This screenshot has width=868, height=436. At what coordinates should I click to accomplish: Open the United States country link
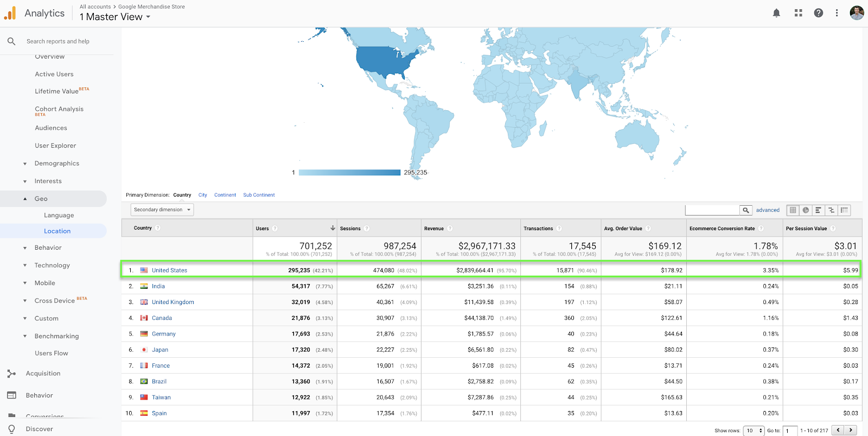(169, 270)
